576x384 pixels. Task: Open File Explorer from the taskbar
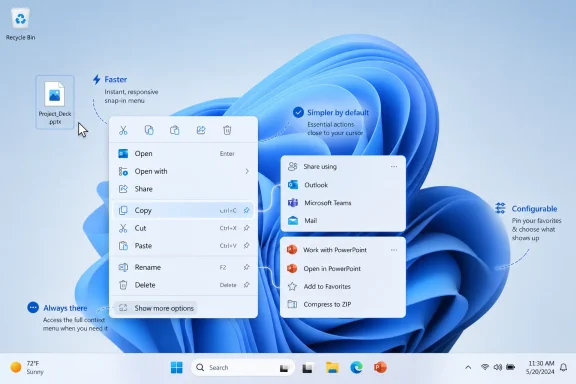[332, 367]
